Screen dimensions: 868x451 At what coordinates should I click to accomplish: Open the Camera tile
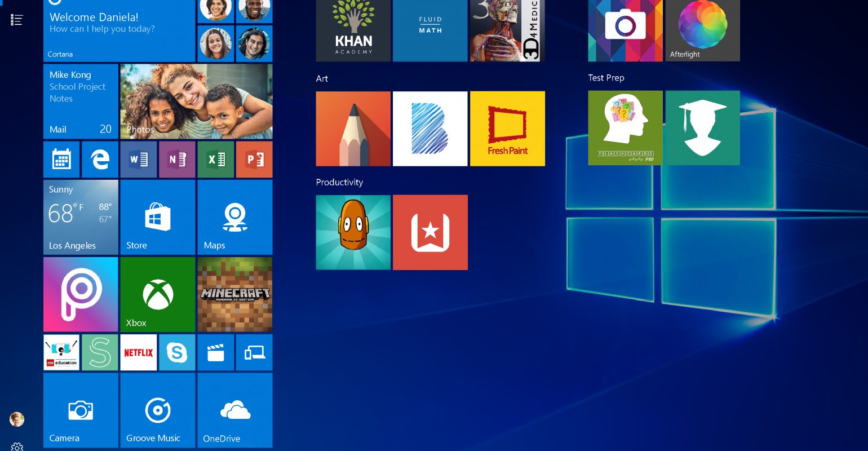[x=81, y=410]
